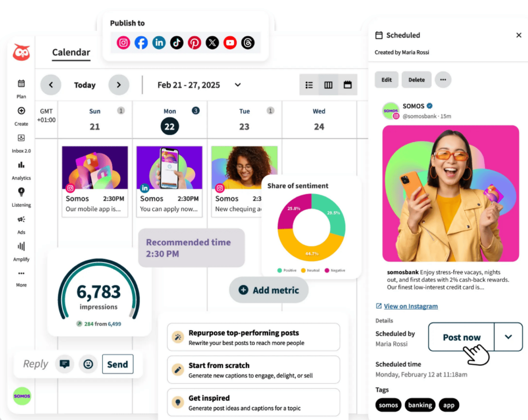Screen dimensions: 528x420
Task: Select TikTok as publishing network
Action: tap(177, 43)
